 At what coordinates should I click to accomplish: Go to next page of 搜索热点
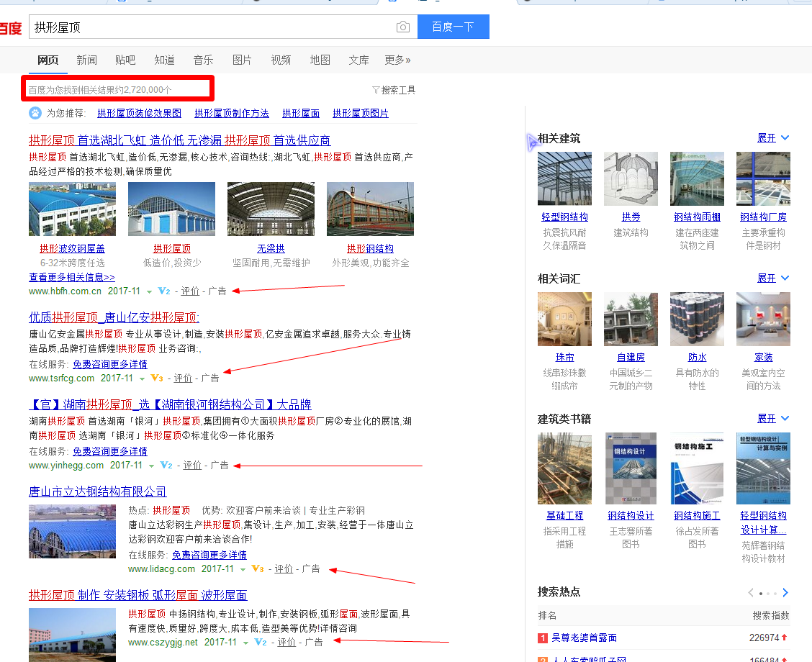785,593
